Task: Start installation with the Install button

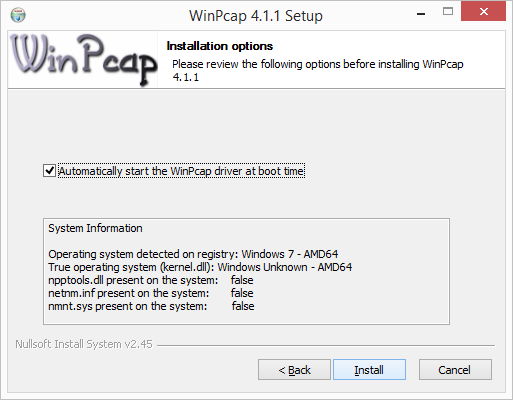Action: [x=369, y=370]
